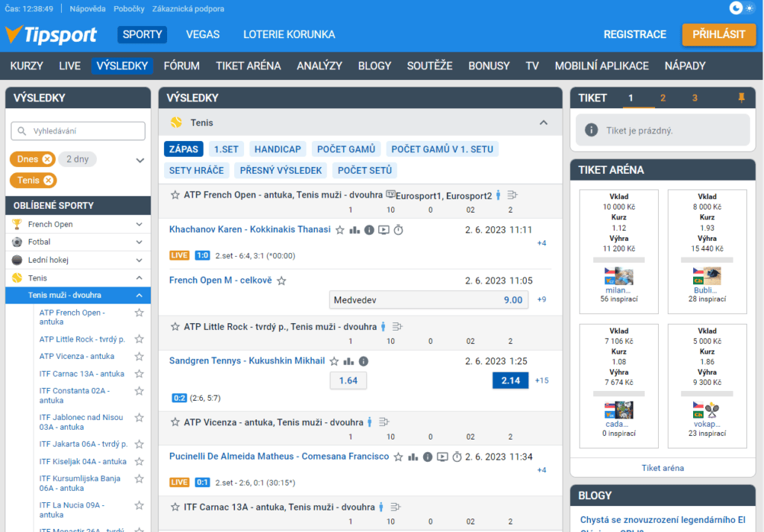Toggle dark/light theme switch
This screenshot has height=532, width=764.
741,8
